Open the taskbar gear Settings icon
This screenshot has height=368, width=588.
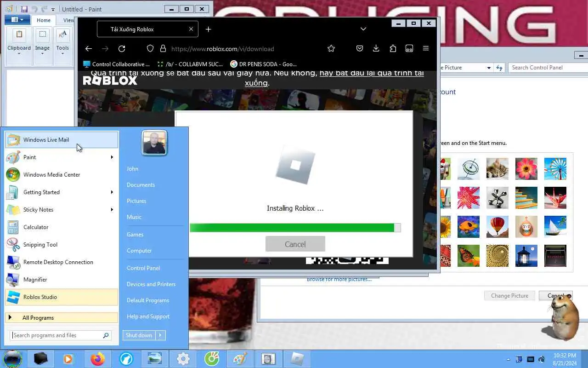(x=183, y=359)
